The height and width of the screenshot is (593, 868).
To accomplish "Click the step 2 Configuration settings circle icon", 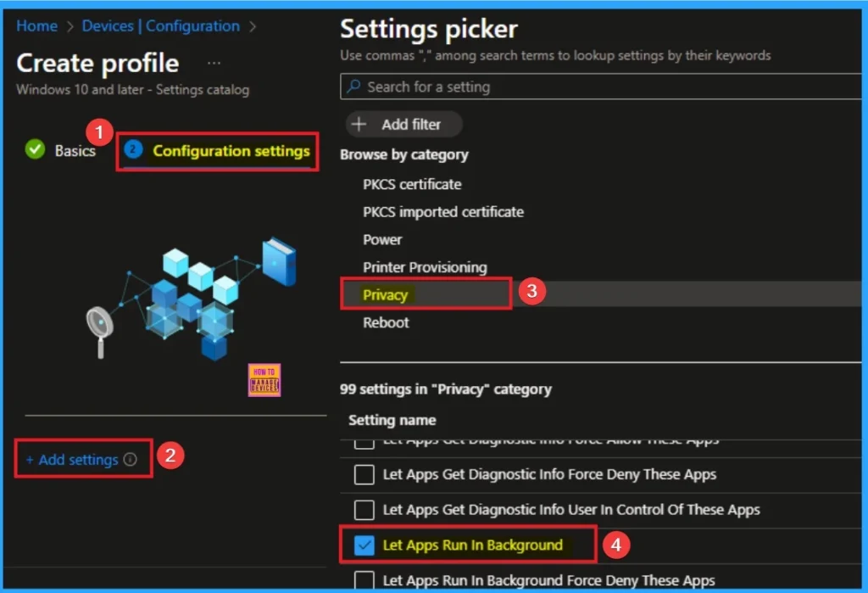I will point(133,150).
